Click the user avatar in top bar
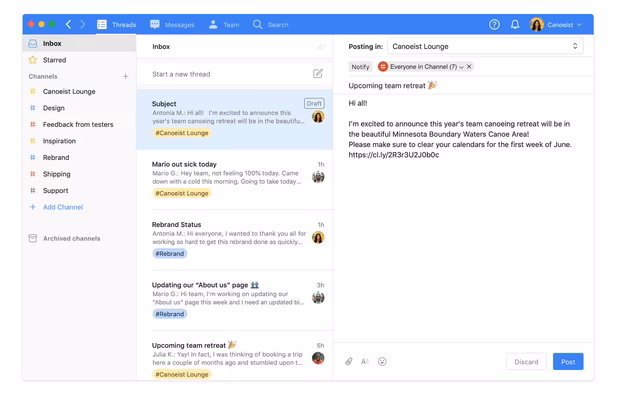This screenshot has width=618, height=394. pos(536,24)
